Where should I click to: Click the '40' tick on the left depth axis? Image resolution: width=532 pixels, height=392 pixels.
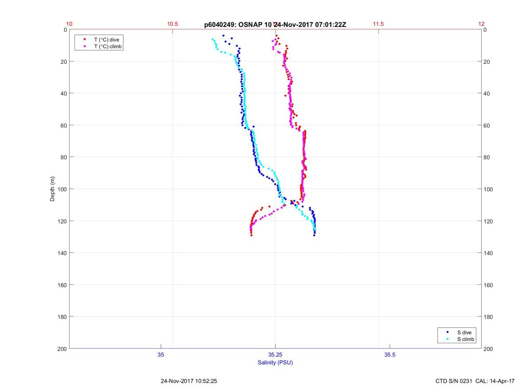[64, 93]
